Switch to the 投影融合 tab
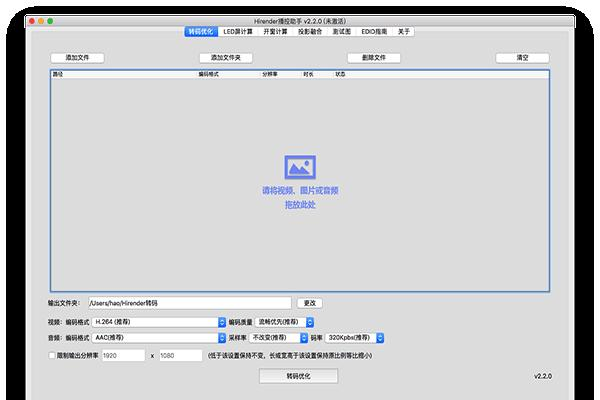 (x=310, y=31)
